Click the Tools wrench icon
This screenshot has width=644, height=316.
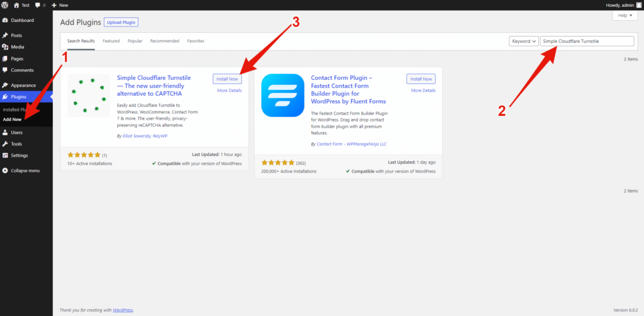5,144
